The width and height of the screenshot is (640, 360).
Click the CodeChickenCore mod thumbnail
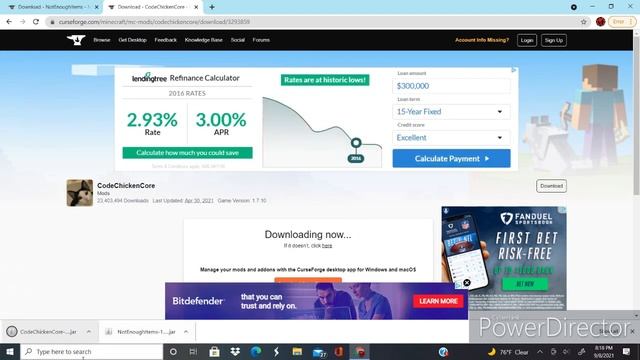tap(80, 193)
